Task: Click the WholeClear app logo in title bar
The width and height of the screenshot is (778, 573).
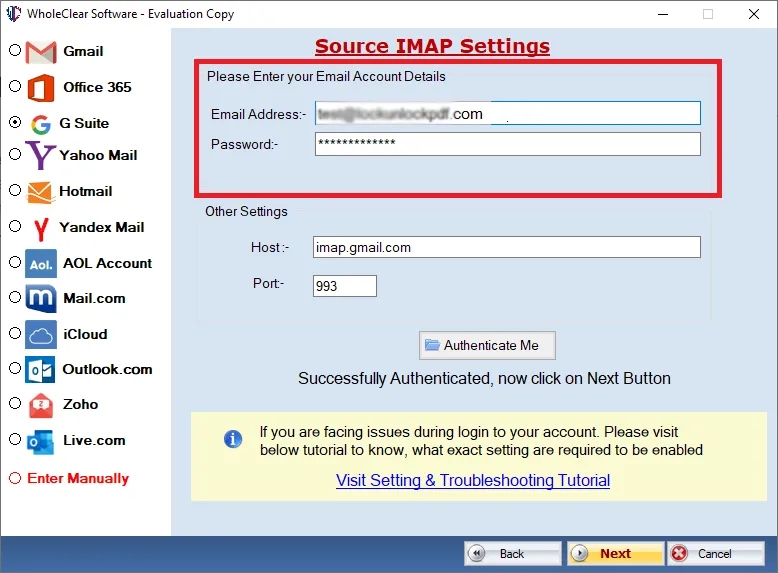Action: [13, 13]
